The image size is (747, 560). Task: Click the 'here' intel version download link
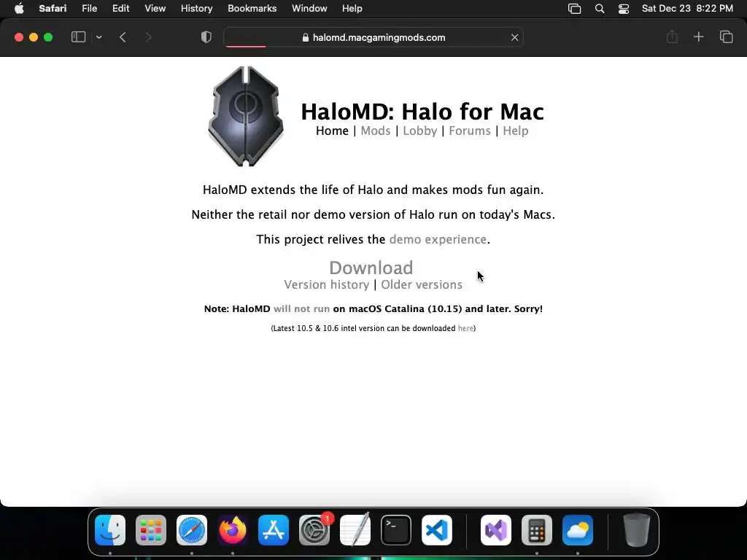pyautogui.click(x=465, y=328)
